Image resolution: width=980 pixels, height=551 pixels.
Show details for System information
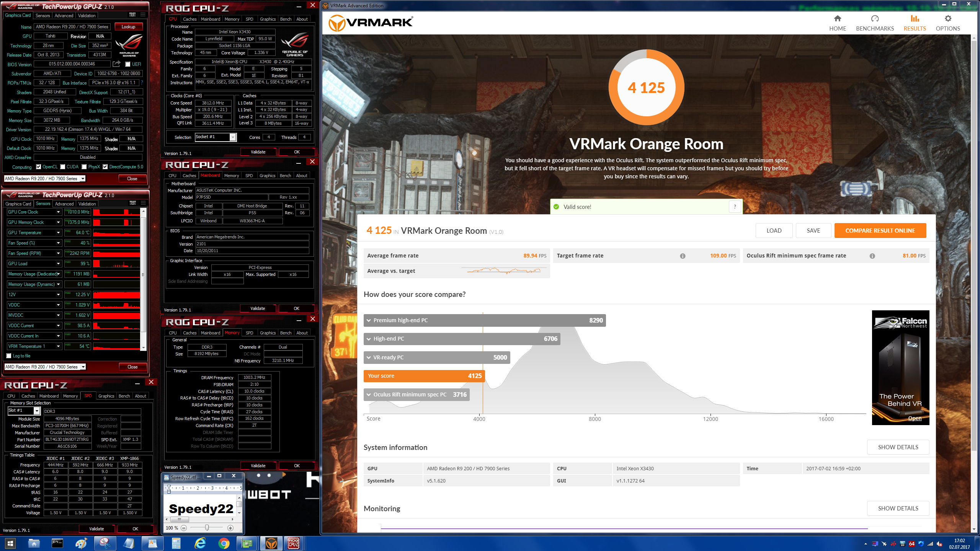tap(898, 447)
